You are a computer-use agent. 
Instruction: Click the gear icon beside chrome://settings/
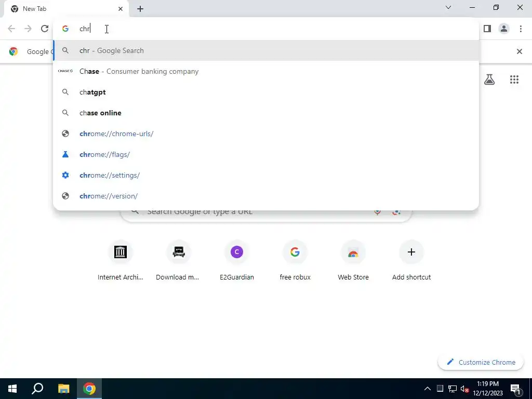tap(65, 175)
